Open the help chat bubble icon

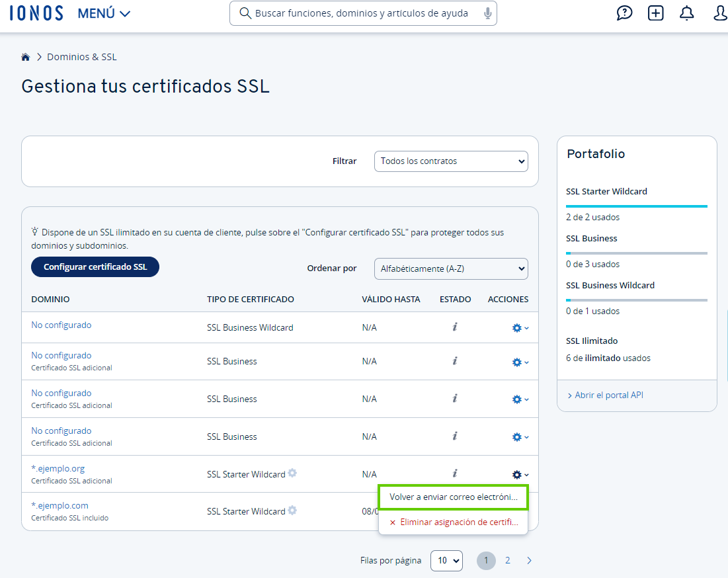click(624, 13)
